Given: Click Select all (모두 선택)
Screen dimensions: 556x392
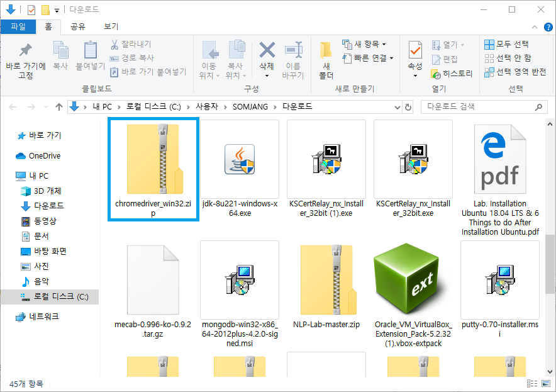Looking at the screenshot, I should (506, 44).
